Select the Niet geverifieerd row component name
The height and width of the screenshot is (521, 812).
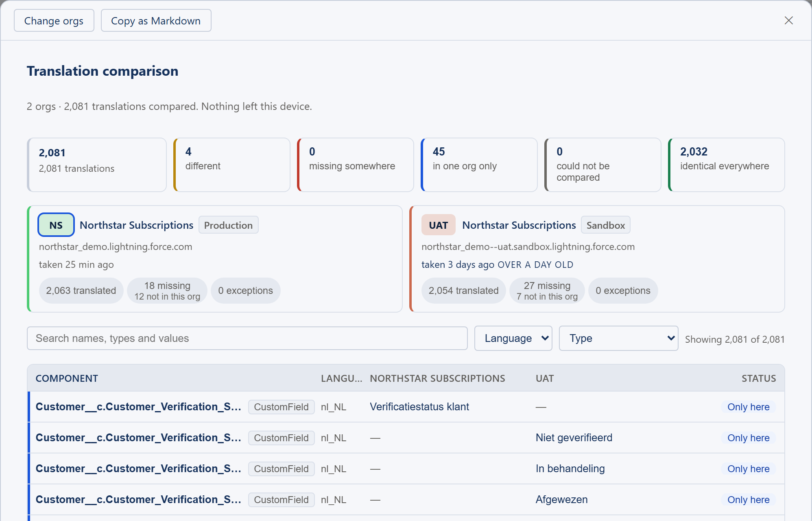[x=138, y=438]
